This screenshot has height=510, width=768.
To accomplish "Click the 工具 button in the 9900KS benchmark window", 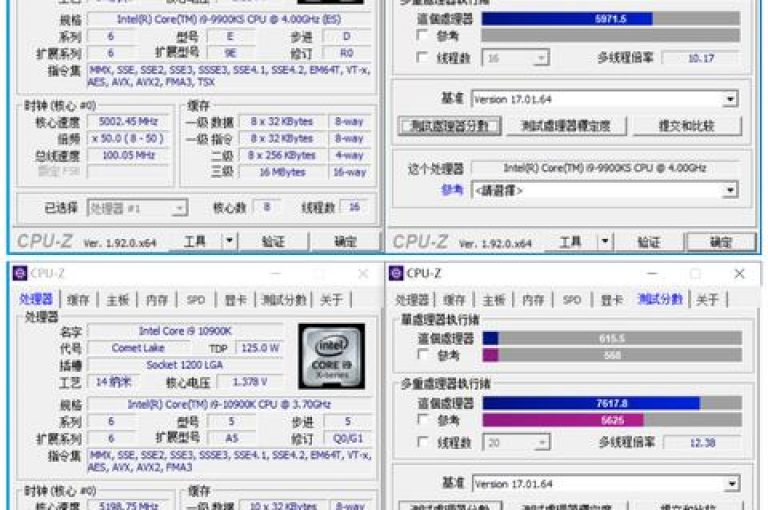I will click(x=571, y=242).
